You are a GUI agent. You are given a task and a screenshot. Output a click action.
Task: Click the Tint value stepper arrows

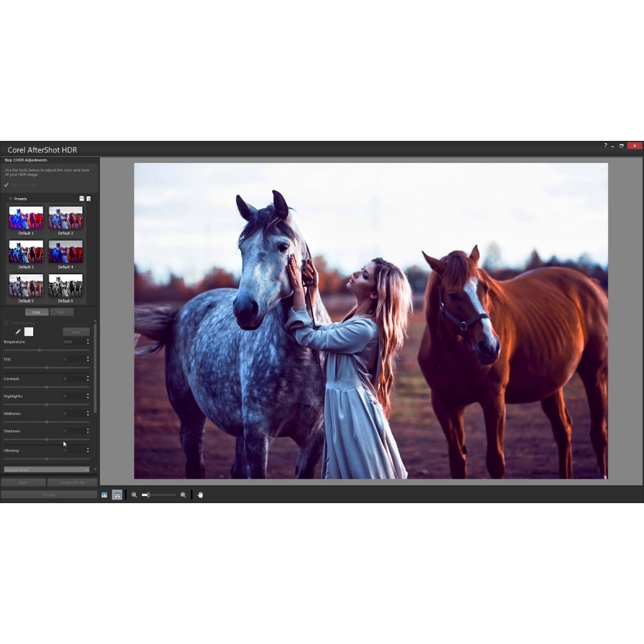88,359
